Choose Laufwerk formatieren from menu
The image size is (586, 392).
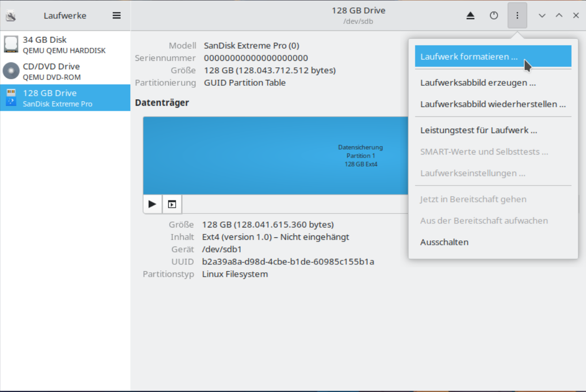pyautogui.click(x=468, y=56)
